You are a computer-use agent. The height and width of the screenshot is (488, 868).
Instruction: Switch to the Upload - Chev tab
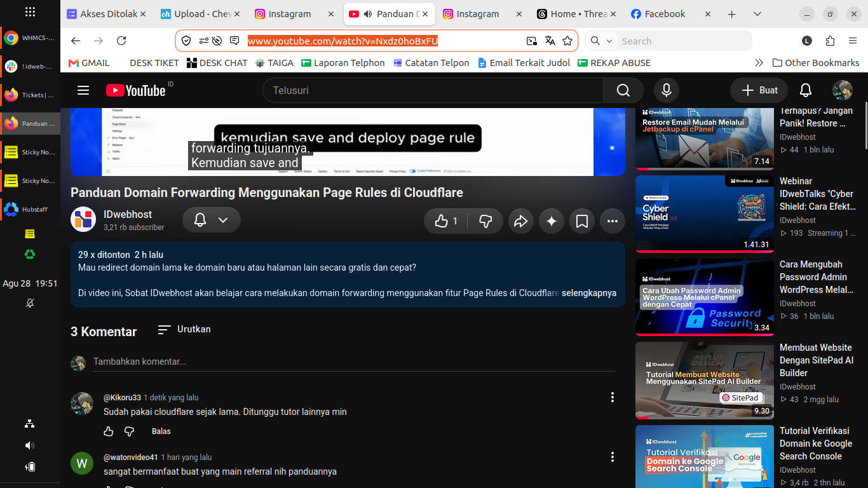[x=200, y=14]
